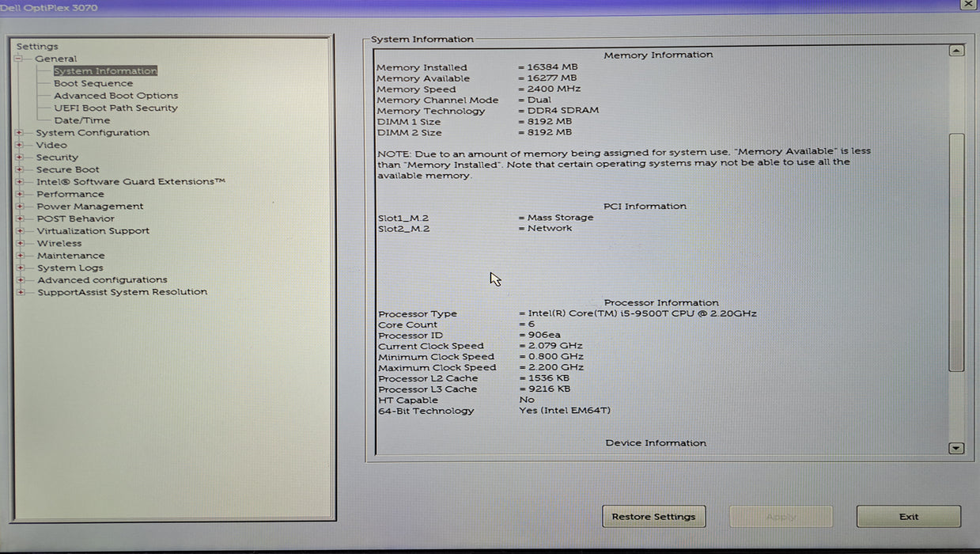Open Advanced Boot Options
This screenshot has height=554, width=980.
coord(116,96)
